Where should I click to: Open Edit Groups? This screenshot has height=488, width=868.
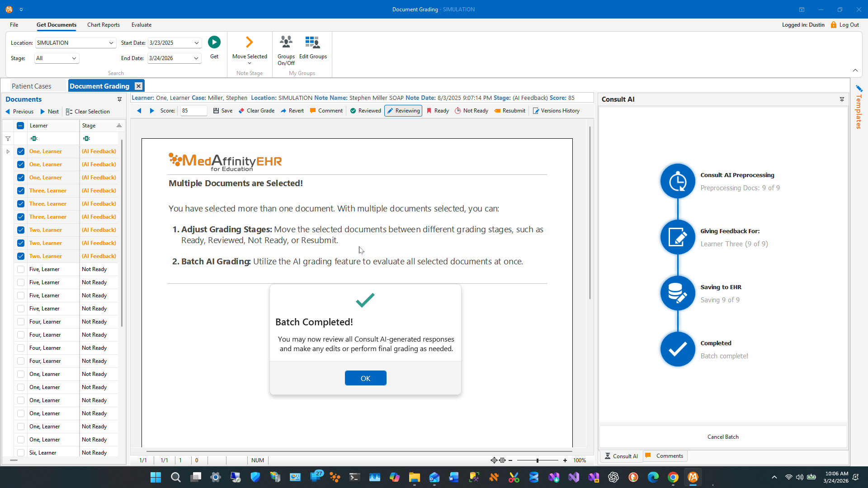[x=312, y=42]
